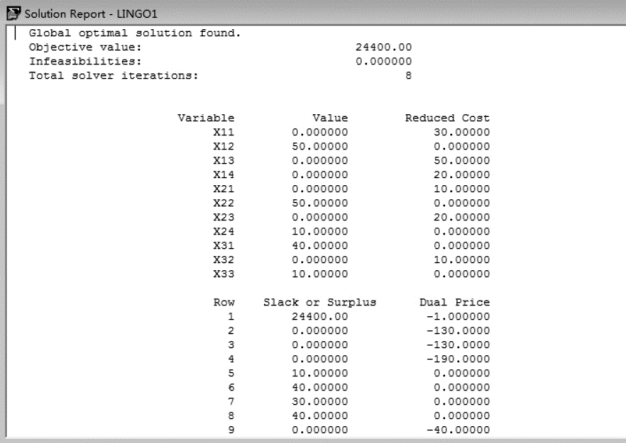Click the LINGO icon in title bar

tap(10, 9)
